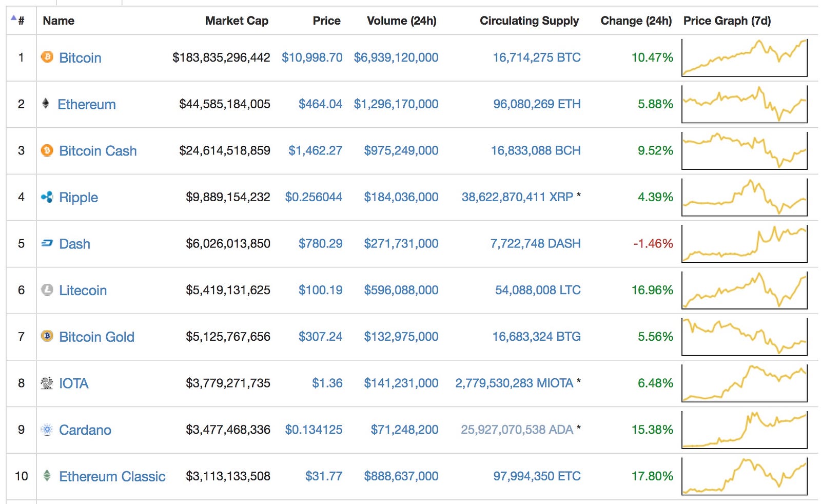Open the Litecoin name link
The width and height of the screenshot is (821, 504).
[x=83, y=290]
